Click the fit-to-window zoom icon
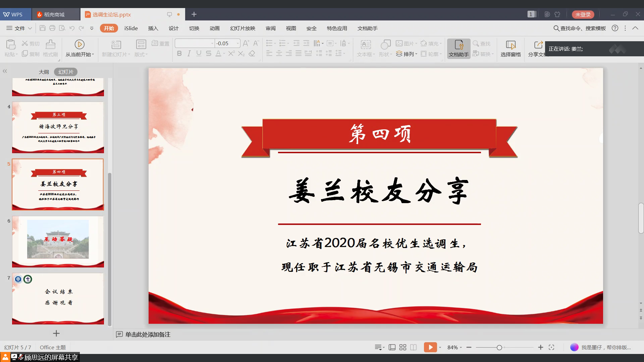This screenshot has height=362, width=644. coord(551,347)
